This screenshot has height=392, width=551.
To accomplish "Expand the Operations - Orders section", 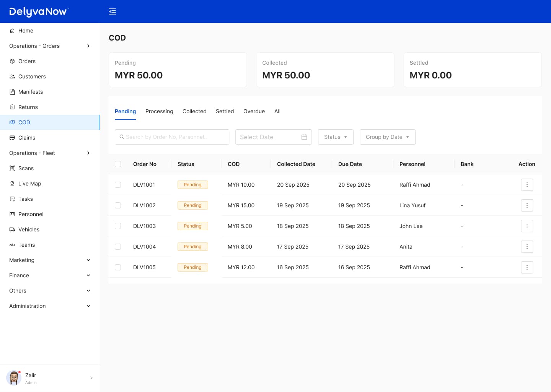I will click(50, 46).
